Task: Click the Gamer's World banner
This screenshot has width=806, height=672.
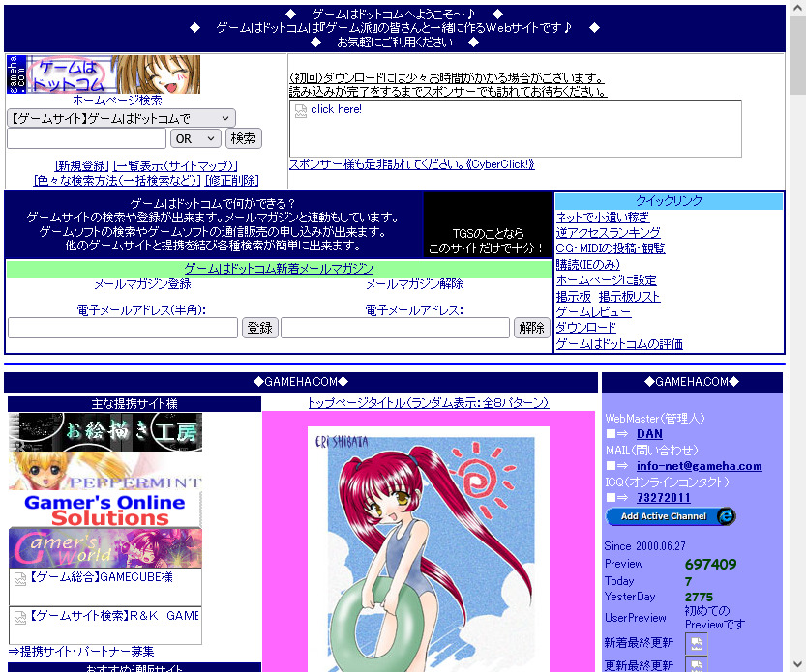Action: click(x=105, y=548)
